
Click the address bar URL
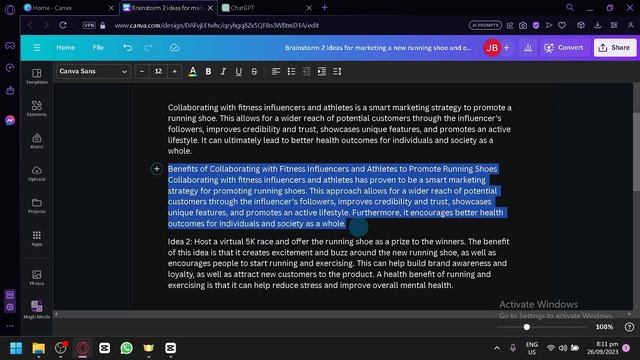(217, 25)
